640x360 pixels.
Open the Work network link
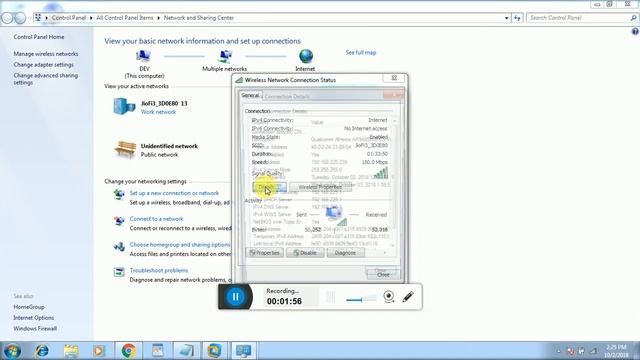coord(158,112)
